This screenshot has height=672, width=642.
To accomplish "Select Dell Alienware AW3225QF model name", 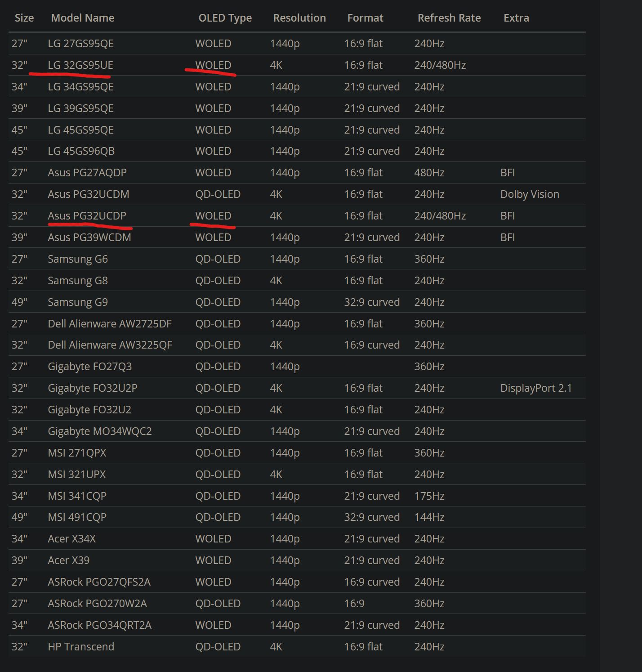I will 110,345.
